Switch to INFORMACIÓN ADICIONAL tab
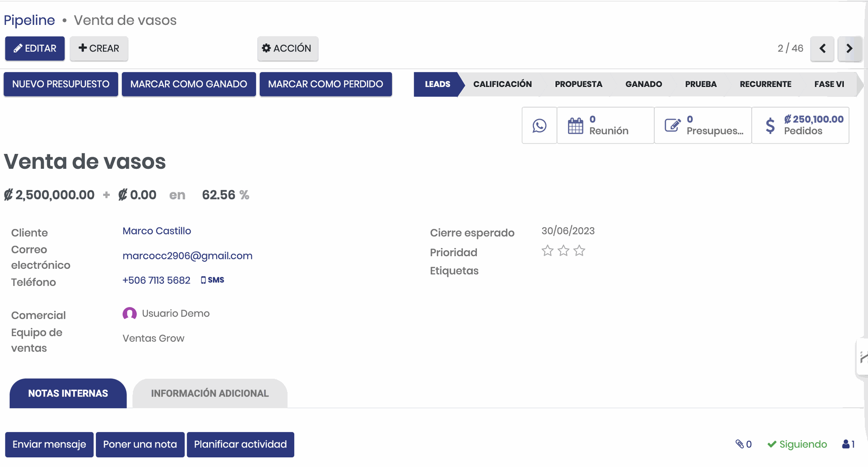Screen dimensions: 868x467 [210, 393]
